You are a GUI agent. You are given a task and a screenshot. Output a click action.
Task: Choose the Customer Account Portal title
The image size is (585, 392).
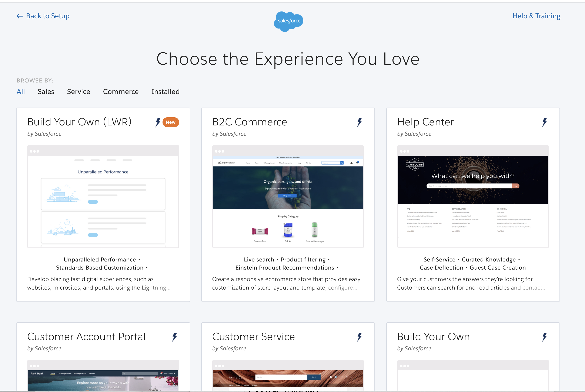click(x=86, y=337)
